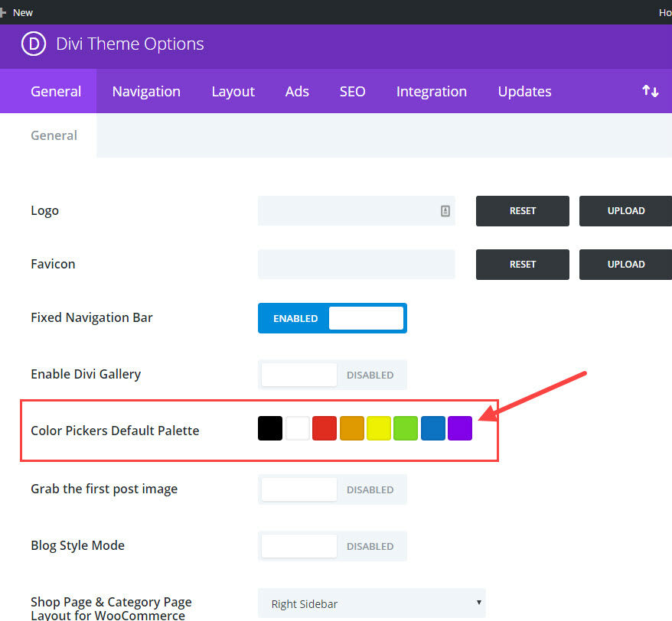The image size is (672, 621).
Task: Click the Upload button for Logo
Action: 625,211
